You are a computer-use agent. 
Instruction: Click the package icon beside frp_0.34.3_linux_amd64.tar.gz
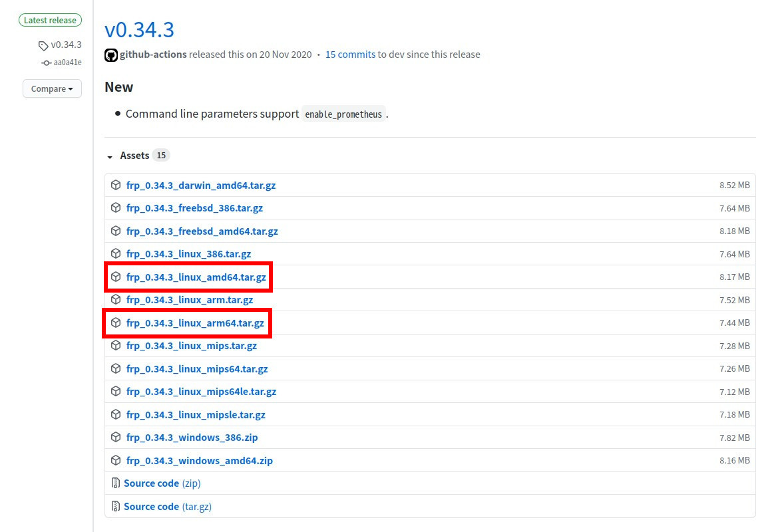(x=116, y=277)
